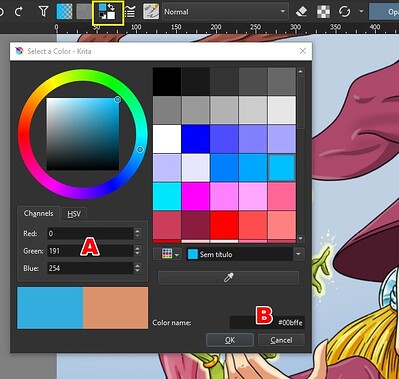Click the Krita logo in dialog title
The image size is (399, 379).
point(19,51)
